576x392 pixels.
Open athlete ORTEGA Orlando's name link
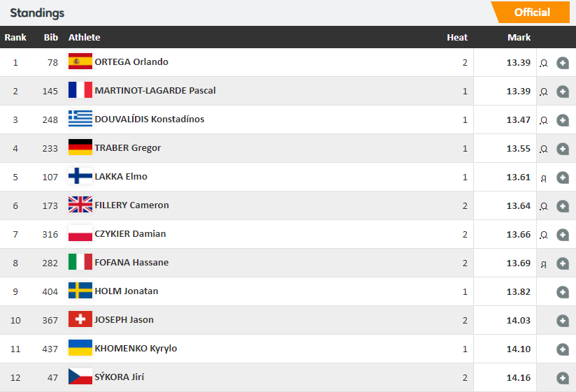tap(131, 61)
